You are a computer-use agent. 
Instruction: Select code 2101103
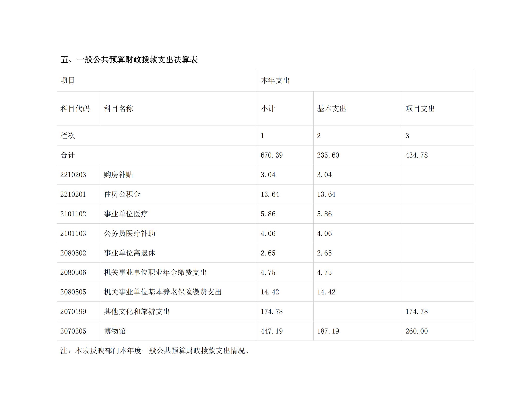(x=73, y=233)
